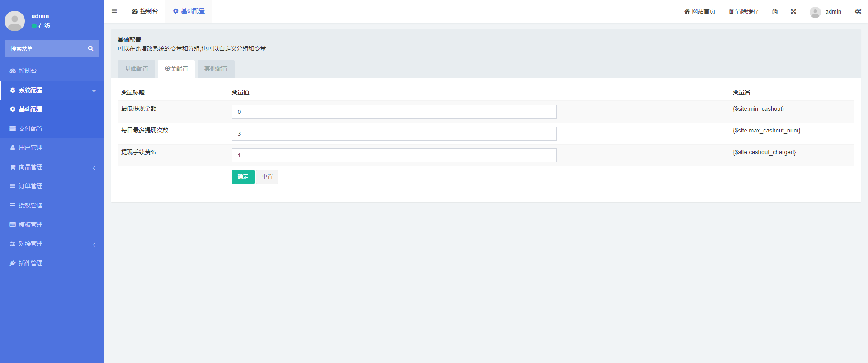Click the hamburger sidebar toggle icon
Screen dimensions: 868x363
pos(114,11)
